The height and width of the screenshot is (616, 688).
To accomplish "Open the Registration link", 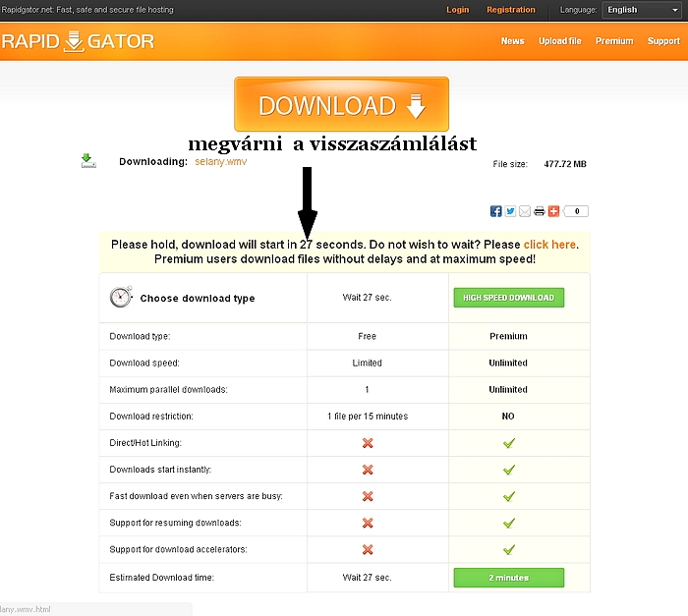I will tap(511, 10).
